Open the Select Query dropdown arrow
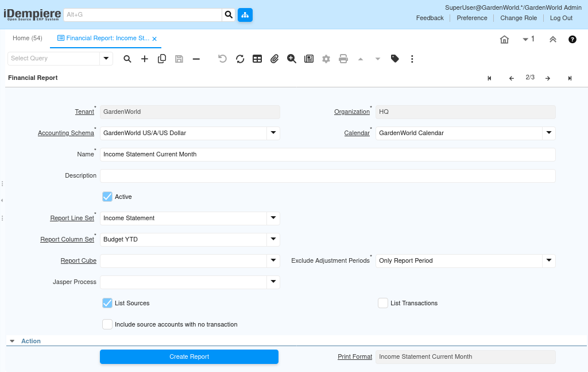The height and width of the screenshot is (372, 588). point(106,58)
